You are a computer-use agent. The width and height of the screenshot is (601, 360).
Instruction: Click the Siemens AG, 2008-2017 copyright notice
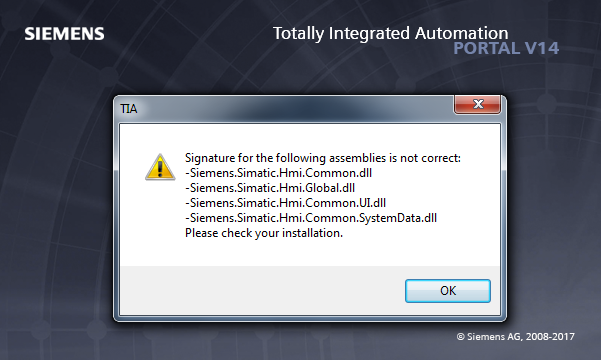point(516,337)
